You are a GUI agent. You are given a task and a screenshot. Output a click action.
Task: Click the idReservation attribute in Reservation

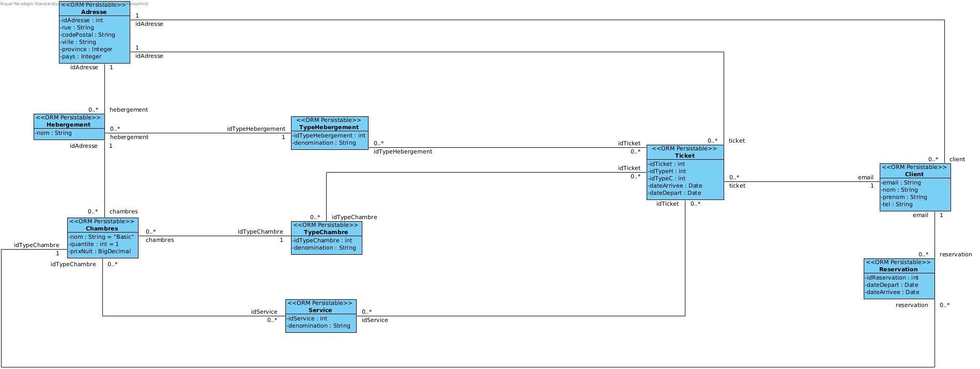pos(892,278)
